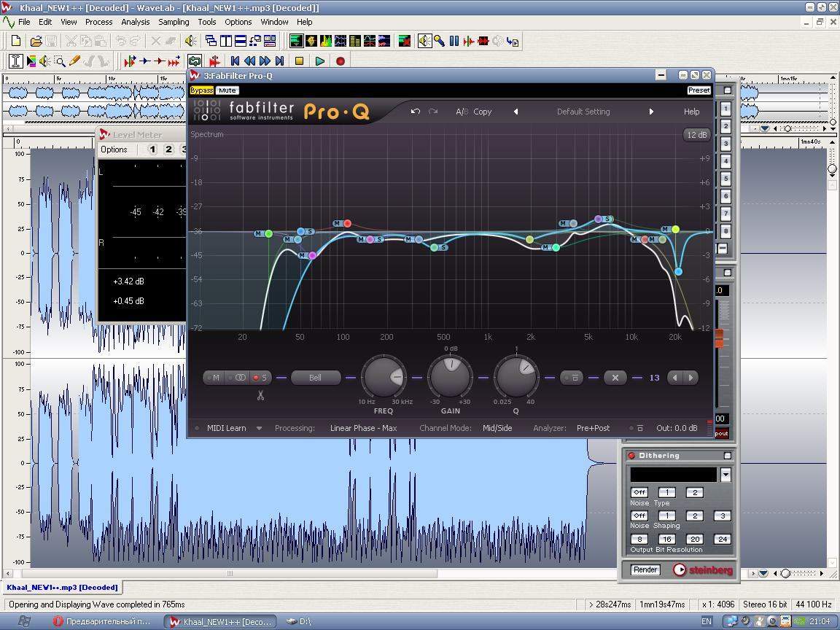This screenshot has height=630, width=840.
Task: Jump to end of the file
Action: point(279,61)
